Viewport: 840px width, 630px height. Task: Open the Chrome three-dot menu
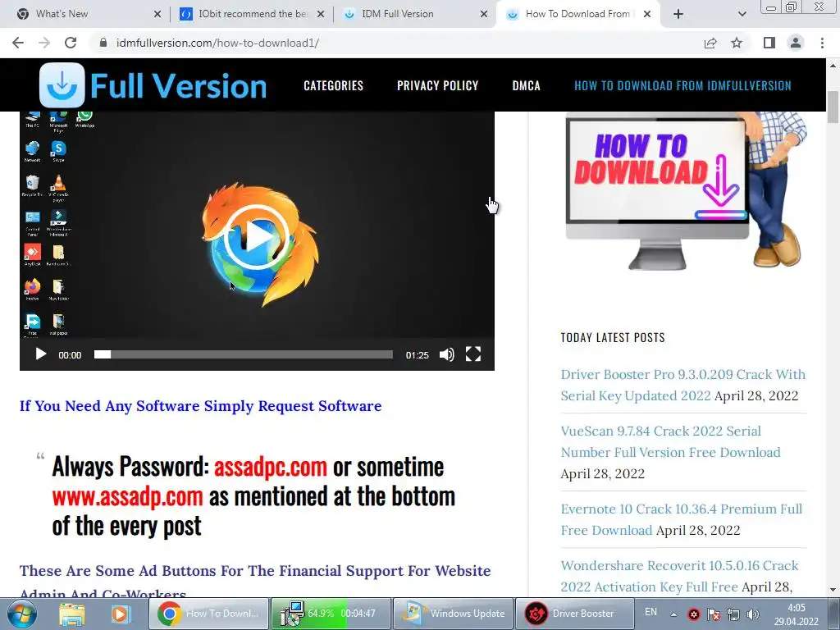pyautogui.click(x=822, y=43)
